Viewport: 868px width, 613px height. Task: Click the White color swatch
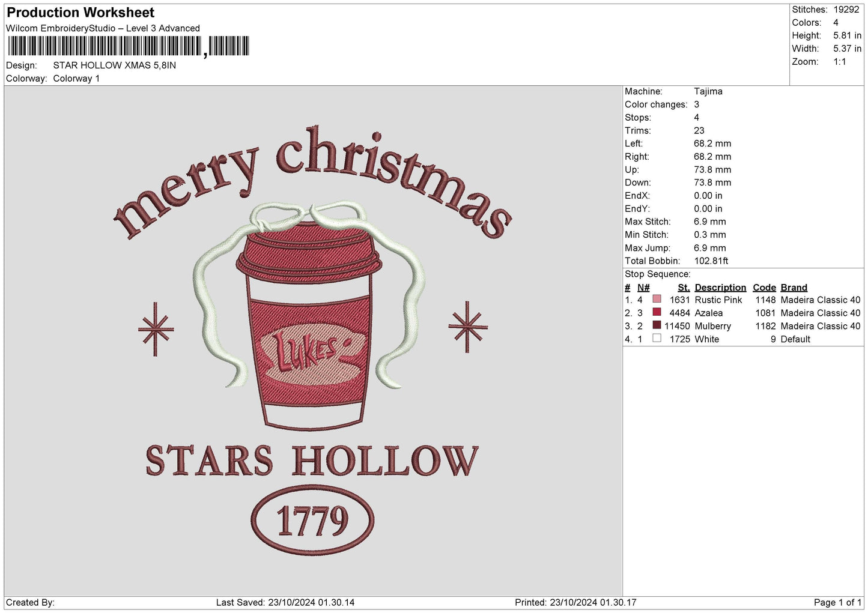pos(657,339)
